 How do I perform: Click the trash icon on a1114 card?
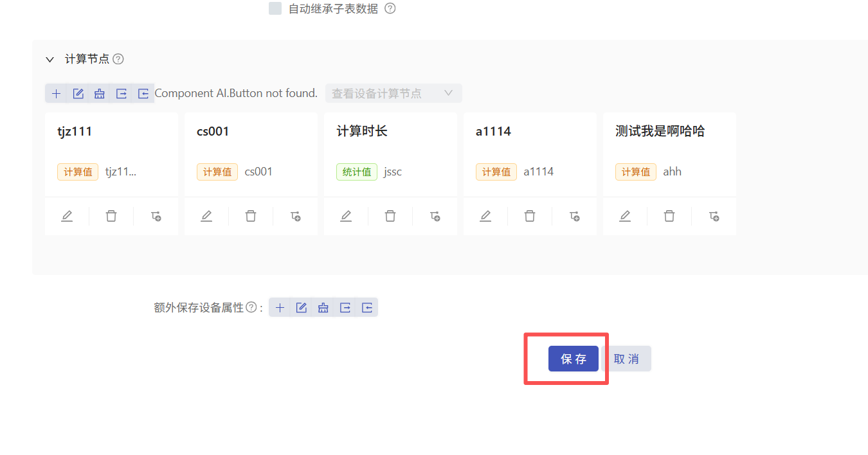pos(530,216)
